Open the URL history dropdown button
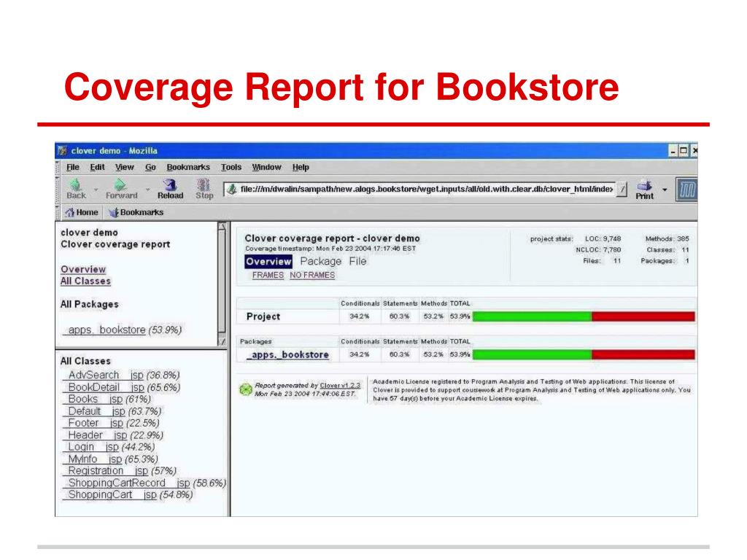This screenshot has width=747, height=560. point(622,189)
